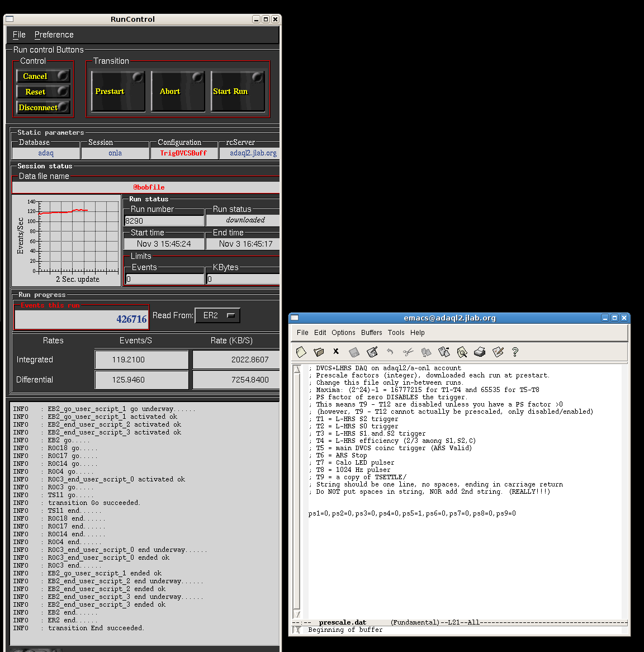Click the Run number field showing 8290
Screen dimensions: 644x652
coord(164,221)
